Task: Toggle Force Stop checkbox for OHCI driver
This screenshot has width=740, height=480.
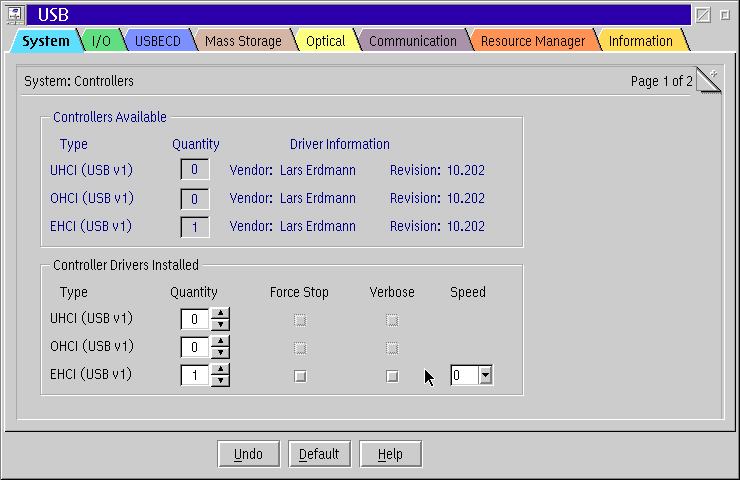Action: (x=300, y=348)
